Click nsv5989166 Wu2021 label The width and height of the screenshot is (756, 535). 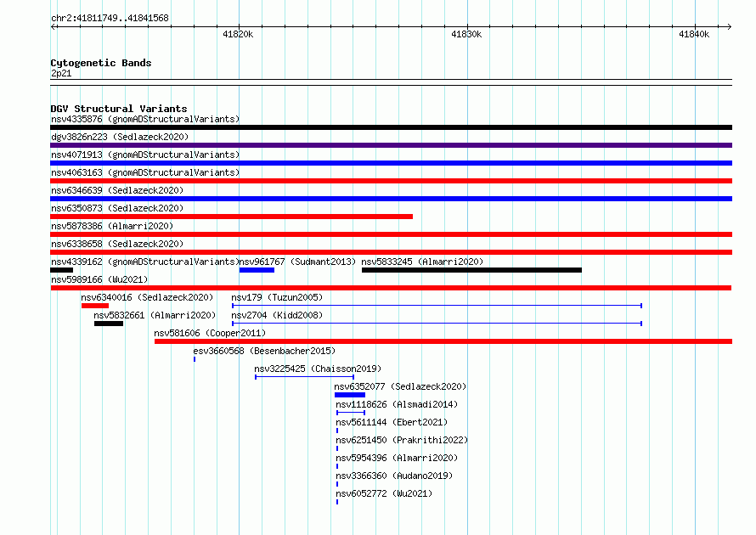pos(99,279)
